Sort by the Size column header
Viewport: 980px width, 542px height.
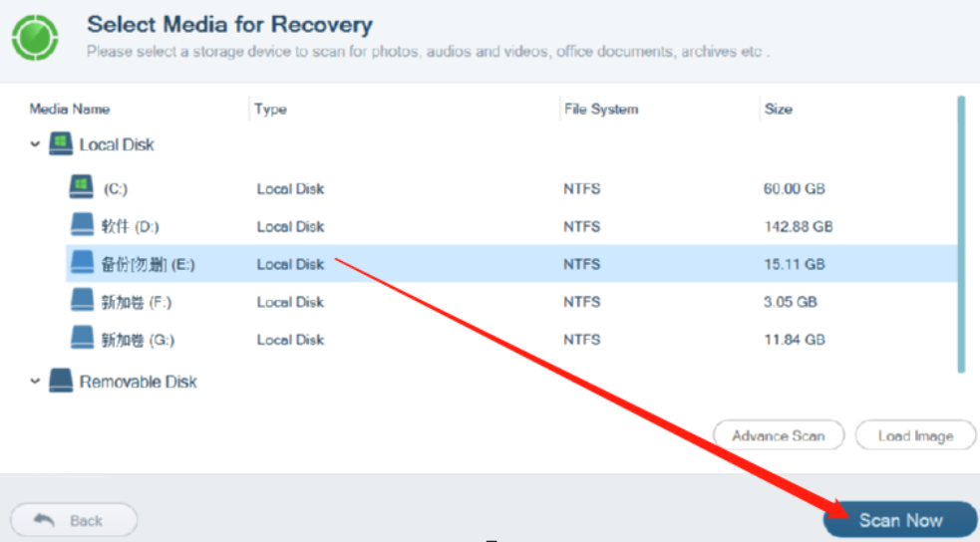778,109
